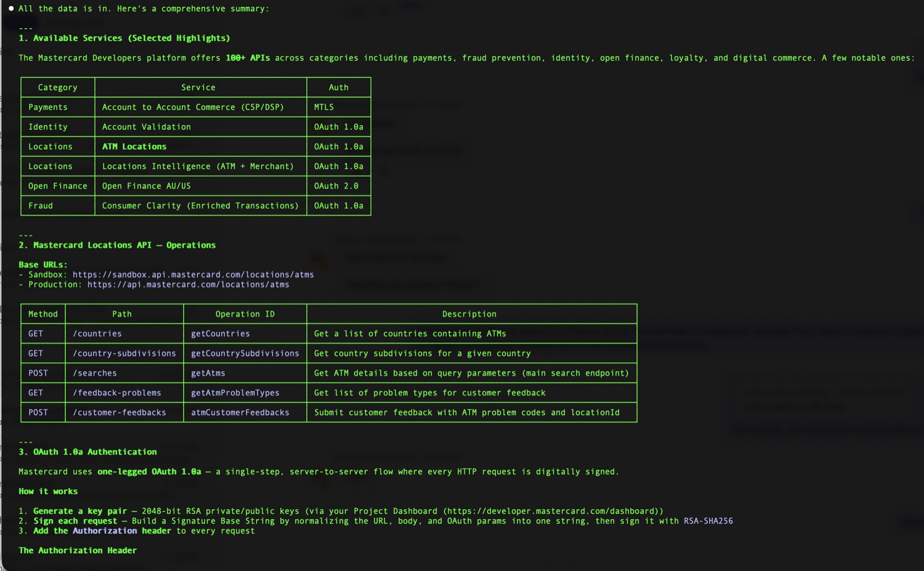
Task: Select the 'getCountrySubdivisions' operation ID
Action: click(x=245, y=353)
